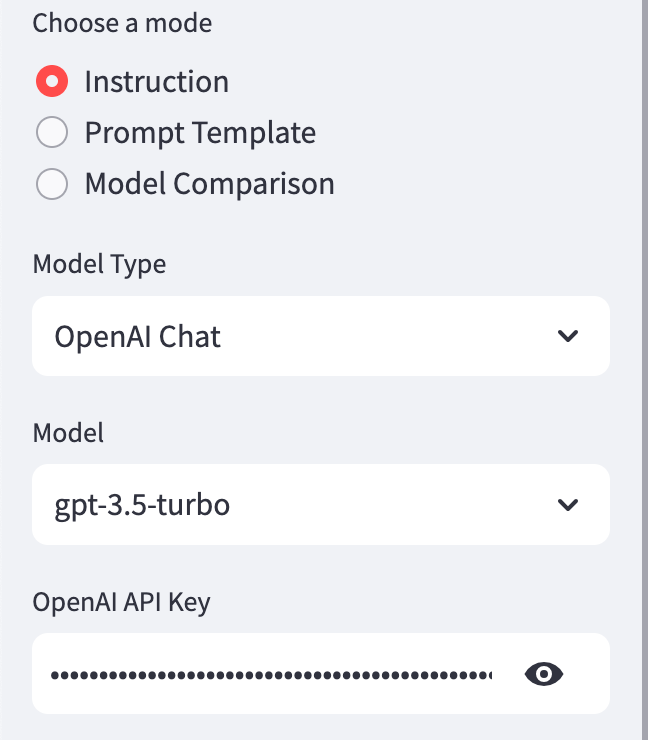This screenshot has width=648, height=740.
Task: Click the Model Type field label
Action: click(99, 264)
